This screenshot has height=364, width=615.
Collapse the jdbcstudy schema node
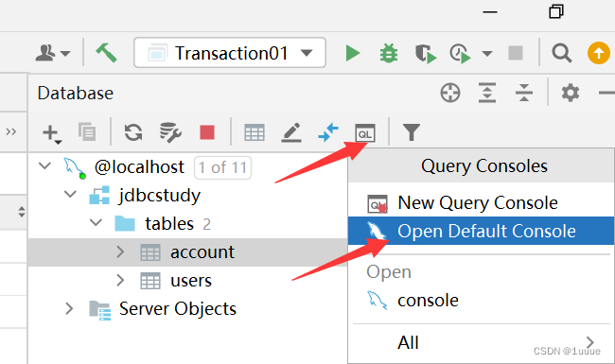[71, 194]
